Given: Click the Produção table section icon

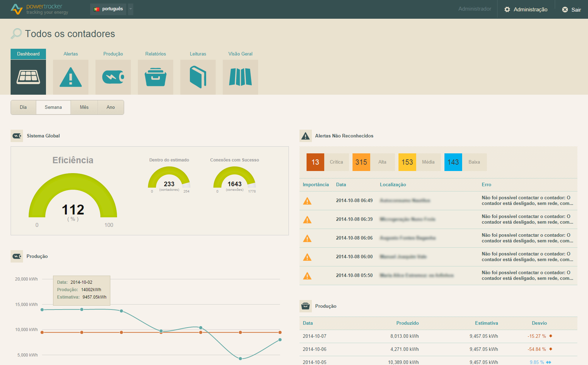Looking at the screenshot, I should pyautogui.click(x=305, y=306).
